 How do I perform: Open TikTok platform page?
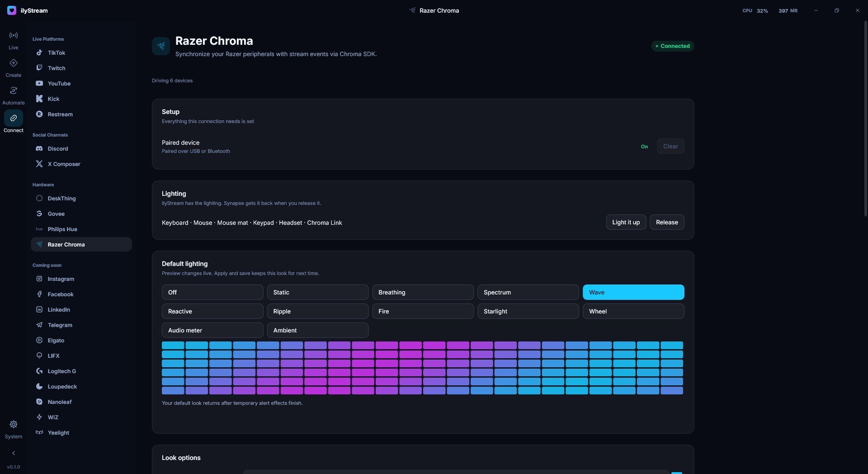pos(81,52)
